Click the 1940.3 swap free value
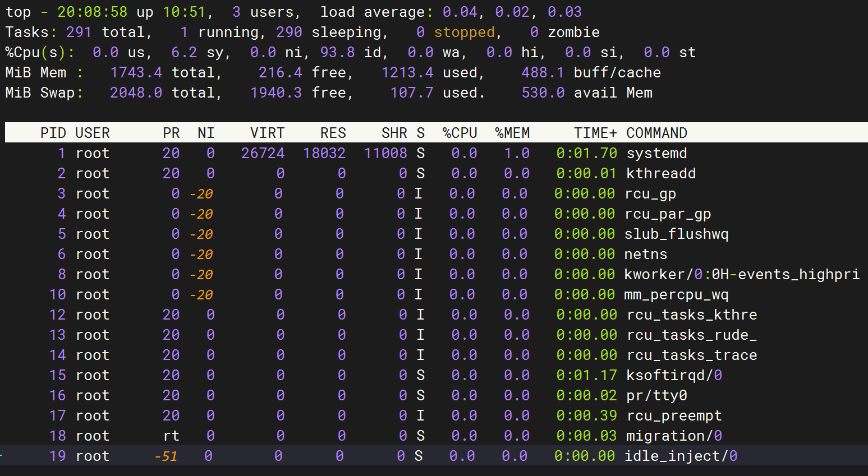This screenshot has width=868, height=476. coord(276,93)
